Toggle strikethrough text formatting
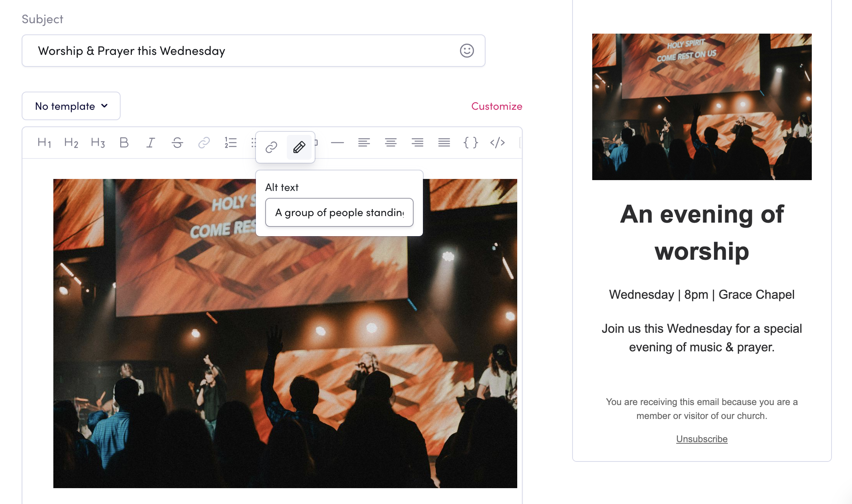 (x=177, y=142)
